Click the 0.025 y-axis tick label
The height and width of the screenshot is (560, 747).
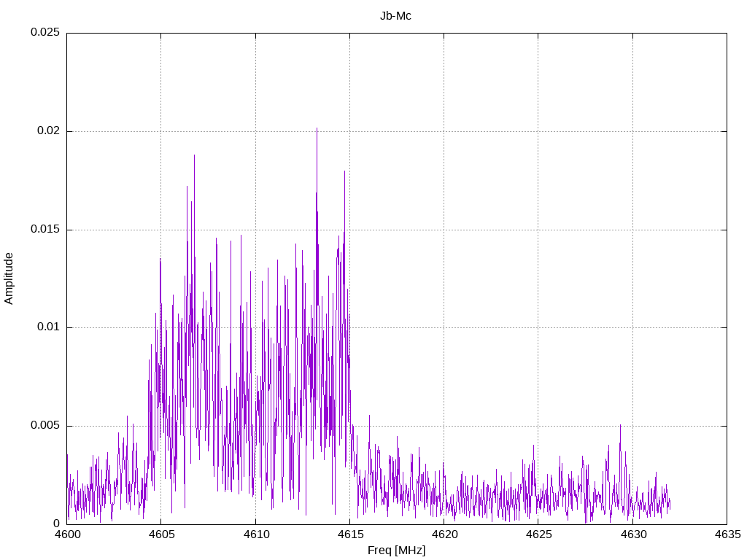[x=44, y=33]
